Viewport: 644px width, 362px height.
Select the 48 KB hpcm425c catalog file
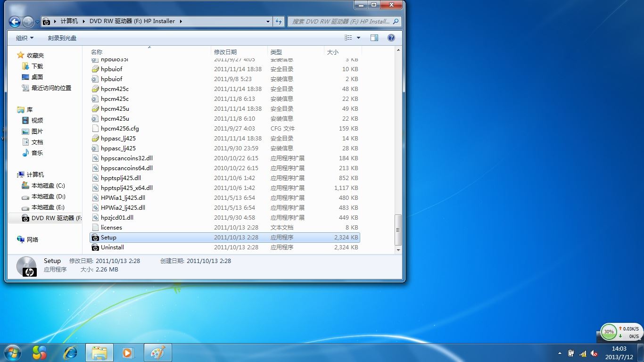coord(224,89)
